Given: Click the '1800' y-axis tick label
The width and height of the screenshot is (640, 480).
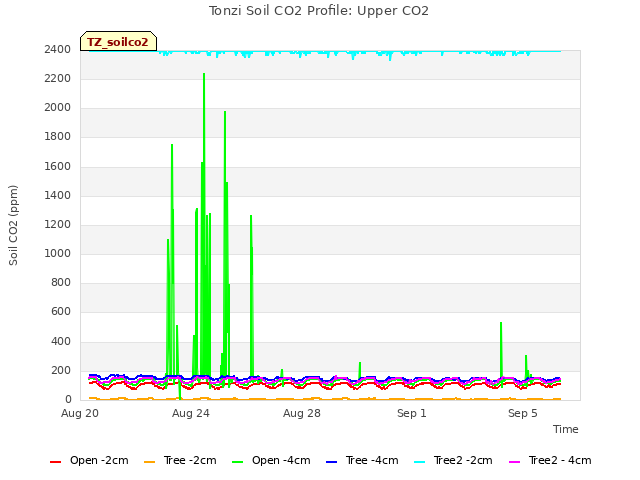Looking at the screenshot, I should [58, 137].
